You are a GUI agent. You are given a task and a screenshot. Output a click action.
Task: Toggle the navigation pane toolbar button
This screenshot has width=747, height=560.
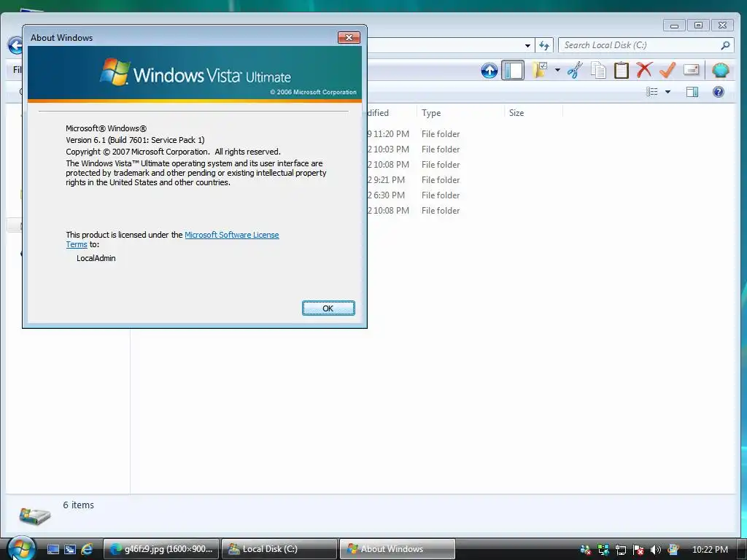pyautogui.click(x=513, y=71)
